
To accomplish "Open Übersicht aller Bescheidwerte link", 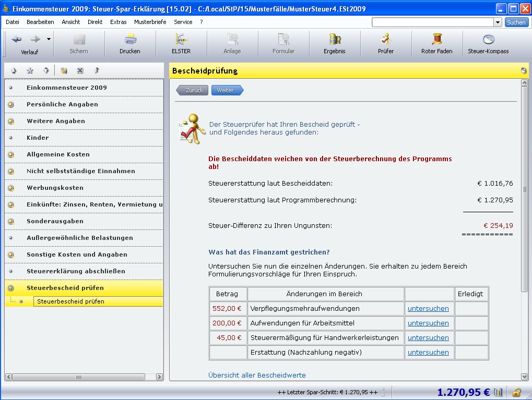I will click(x=257, y=375).
